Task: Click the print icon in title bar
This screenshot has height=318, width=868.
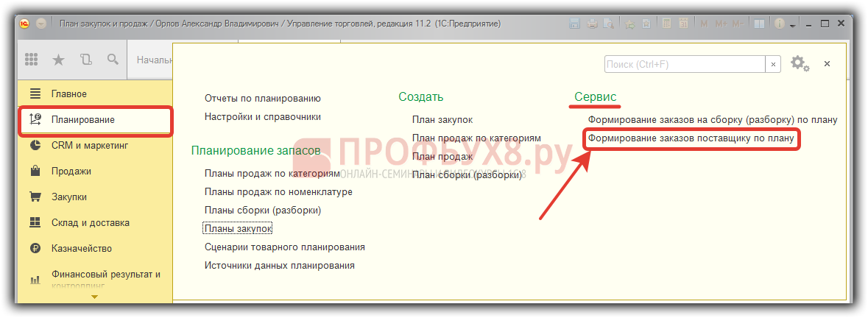Action: 593,24
